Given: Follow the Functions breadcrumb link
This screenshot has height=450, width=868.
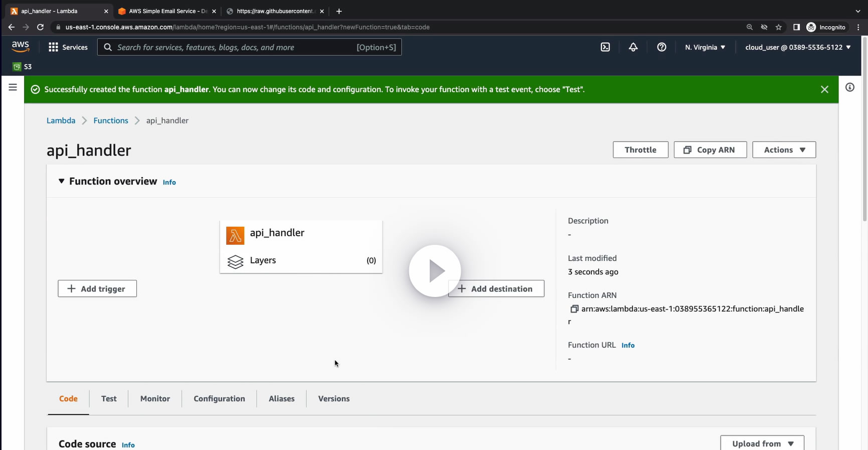Looking at the screenshot, I should 111,120.
